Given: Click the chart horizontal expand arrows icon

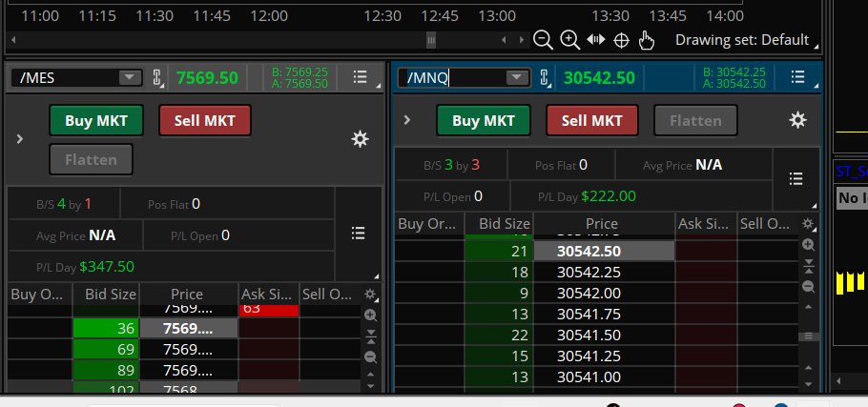Looking at the screenshot, I should pos(595,40).
